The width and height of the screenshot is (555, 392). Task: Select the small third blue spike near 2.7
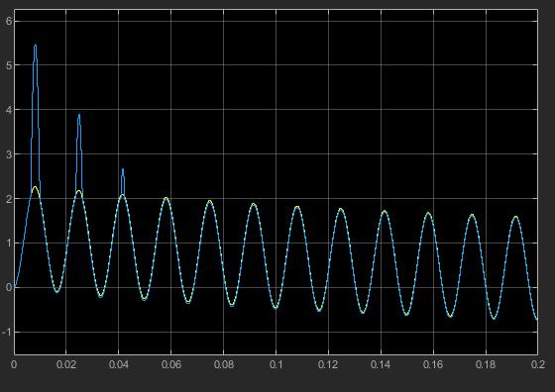coord(123,181)
